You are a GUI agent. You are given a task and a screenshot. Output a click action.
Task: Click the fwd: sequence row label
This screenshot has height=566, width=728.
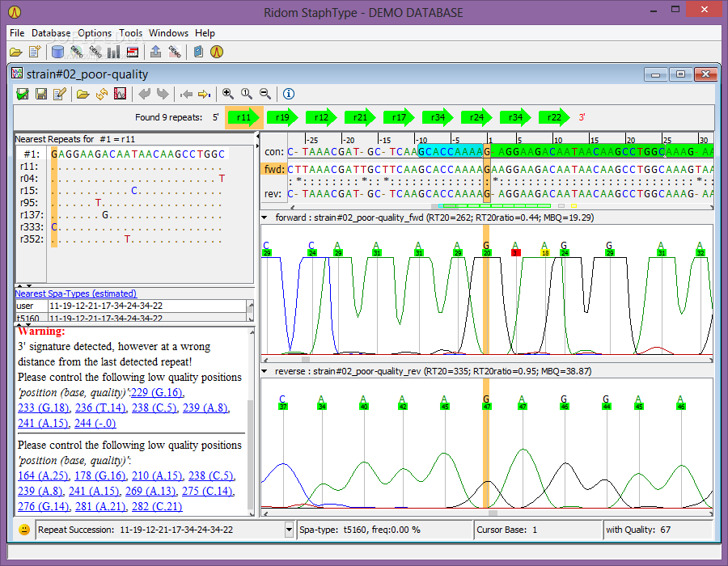274,169
